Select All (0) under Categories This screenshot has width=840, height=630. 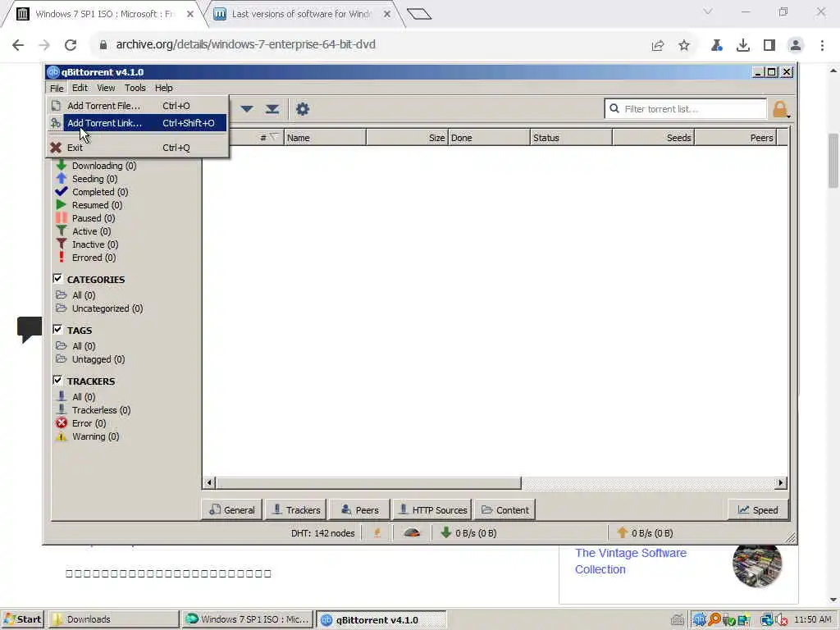[x=84, y=295]
